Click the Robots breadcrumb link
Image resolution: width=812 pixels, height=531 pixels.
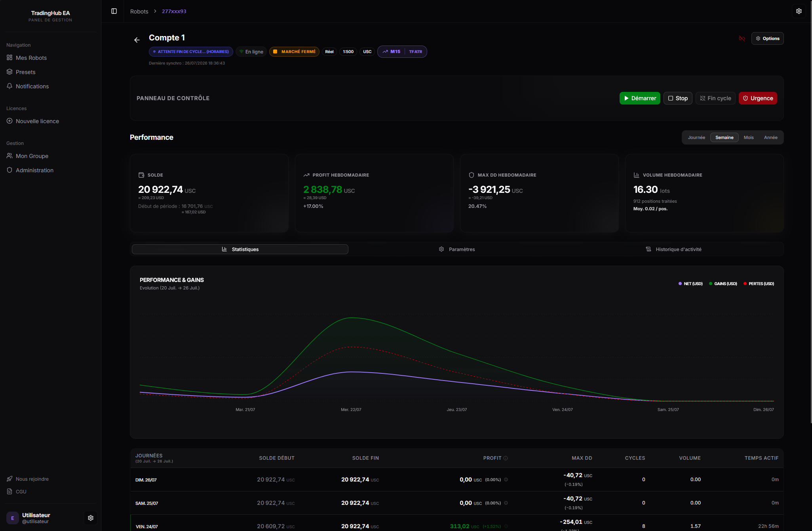point(139,11)
